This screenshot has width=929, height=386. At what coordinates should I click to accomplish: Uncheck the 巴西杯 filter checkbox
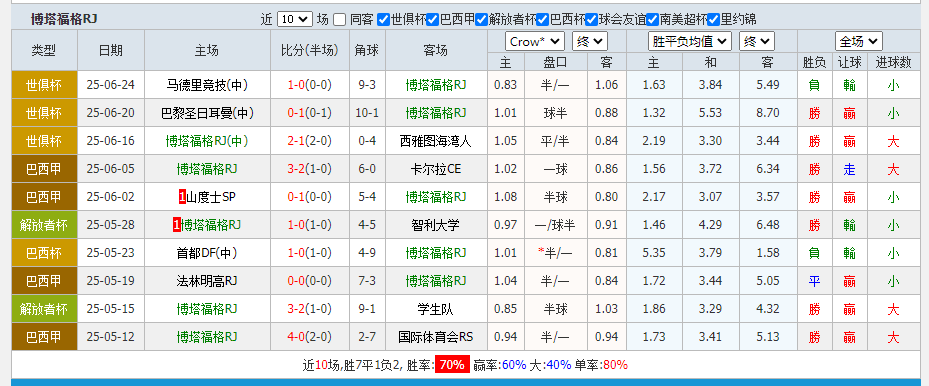543,20
